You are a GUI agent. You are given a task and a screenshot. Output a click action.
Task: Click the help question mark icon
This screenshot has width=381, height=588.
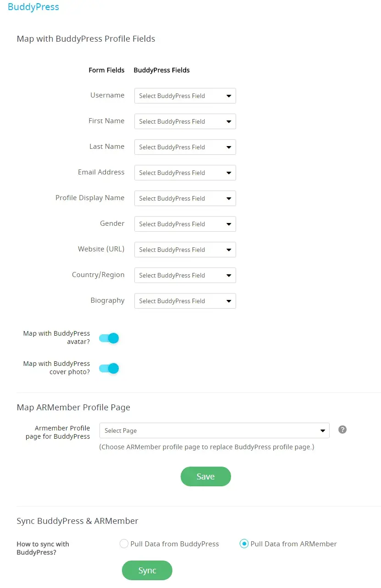[x=342, y=430]
